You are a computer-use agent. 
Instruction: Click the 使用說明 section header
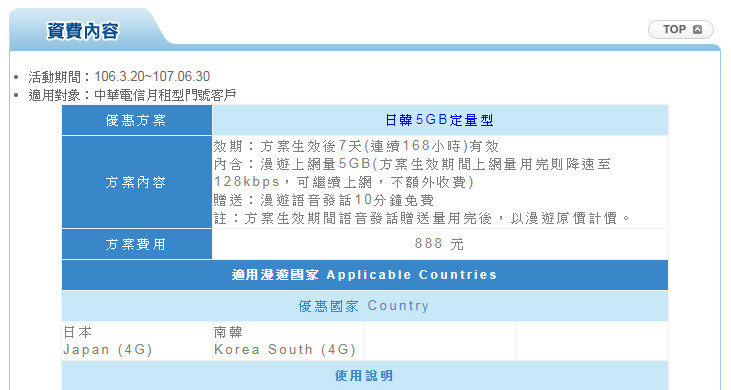point(365,376)
